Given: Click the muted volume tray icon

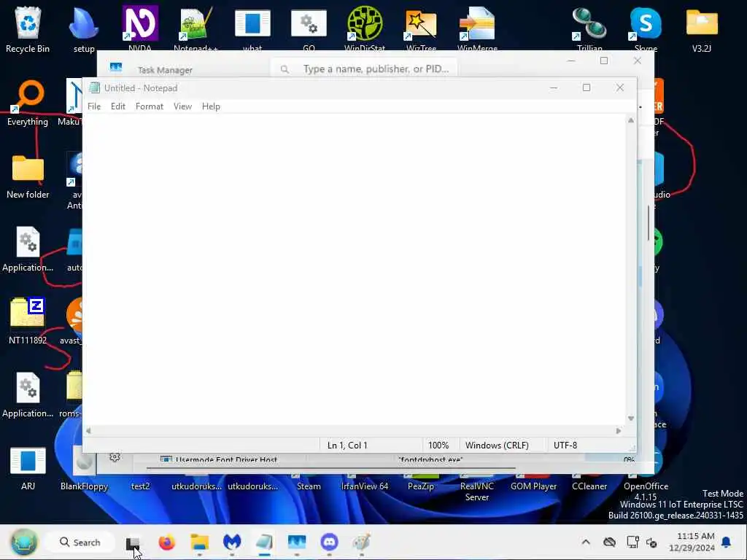Looking at the screenshot, I should point(651,542).
